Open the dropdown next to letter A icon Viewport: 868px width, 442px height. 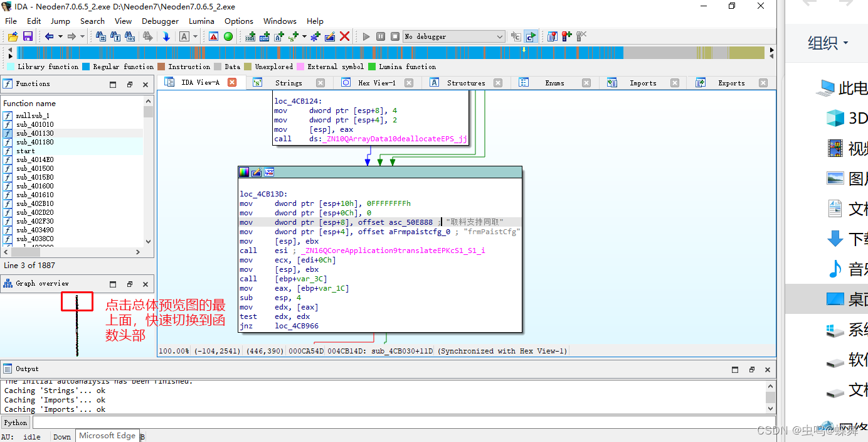tap(195, 36)
